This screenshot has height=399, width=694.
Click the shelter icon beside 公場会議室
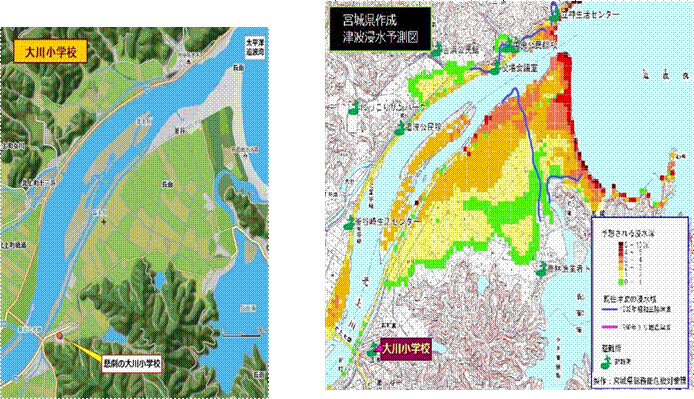click(x=495, y=69)
